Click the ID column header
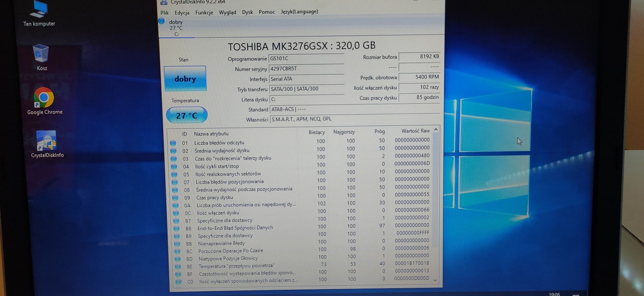 pyautogui.click(x=185, y=134)
